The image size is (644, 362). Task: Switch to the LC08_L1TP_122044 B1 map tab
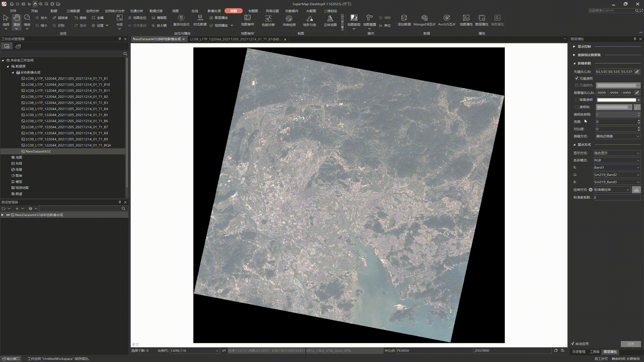click(235, 39)
